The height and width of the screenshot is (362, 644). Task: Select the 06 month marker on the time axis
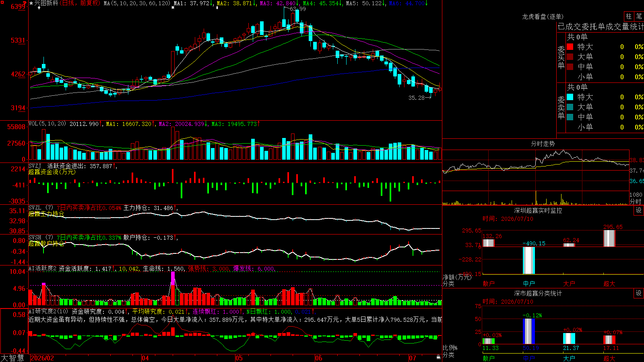click(x=319, y=358)
